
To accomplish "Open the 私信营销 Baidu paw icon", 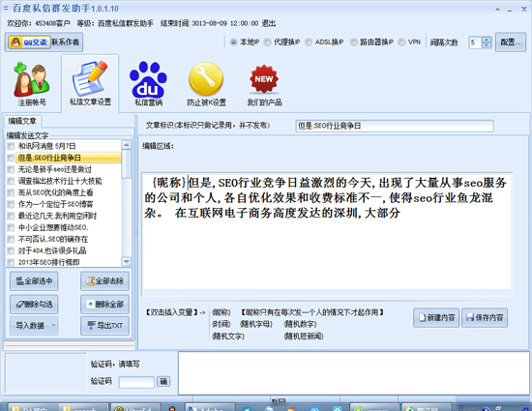I will click(148, 83).
